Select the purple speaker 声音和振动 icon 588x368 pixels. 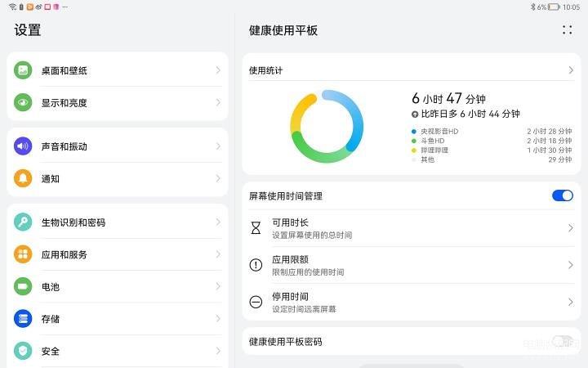click(x=23, y=146)
